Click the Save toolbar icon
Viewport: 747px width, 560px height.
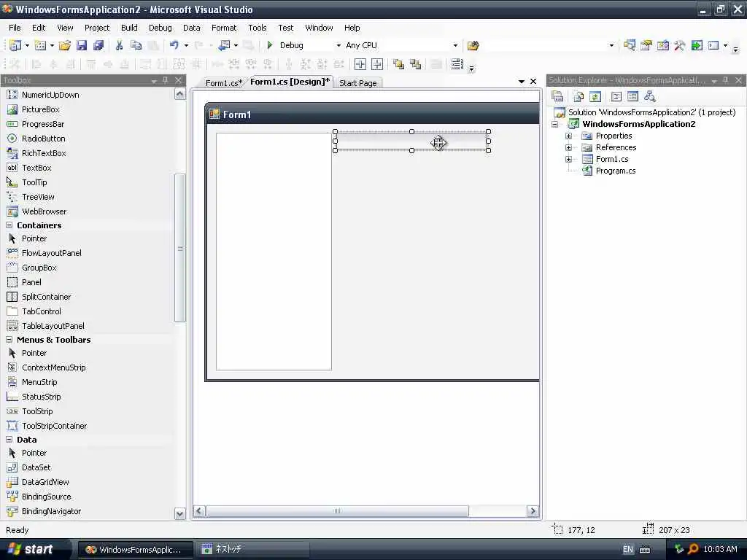tap(82, 45)
